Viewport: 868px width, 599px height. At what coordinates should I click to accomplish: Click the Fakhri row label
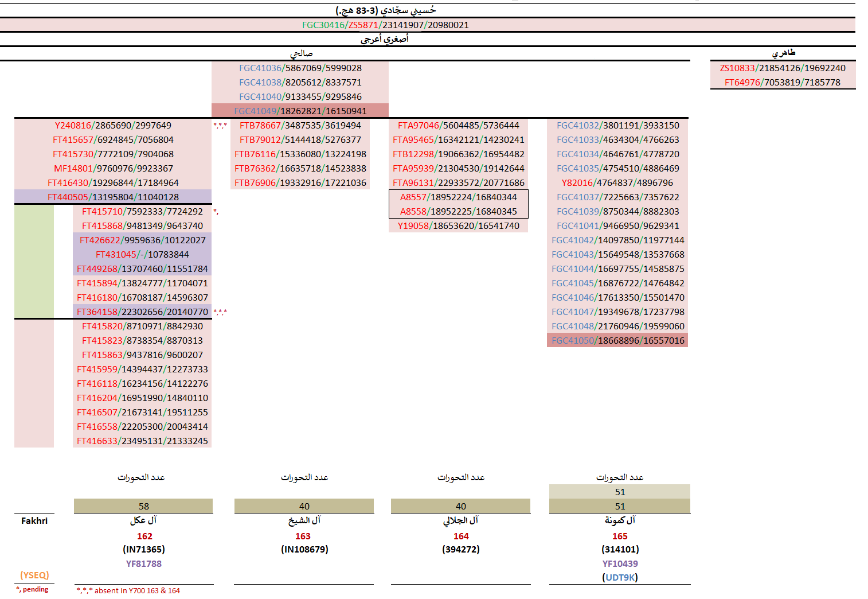(x=34, y=520)
